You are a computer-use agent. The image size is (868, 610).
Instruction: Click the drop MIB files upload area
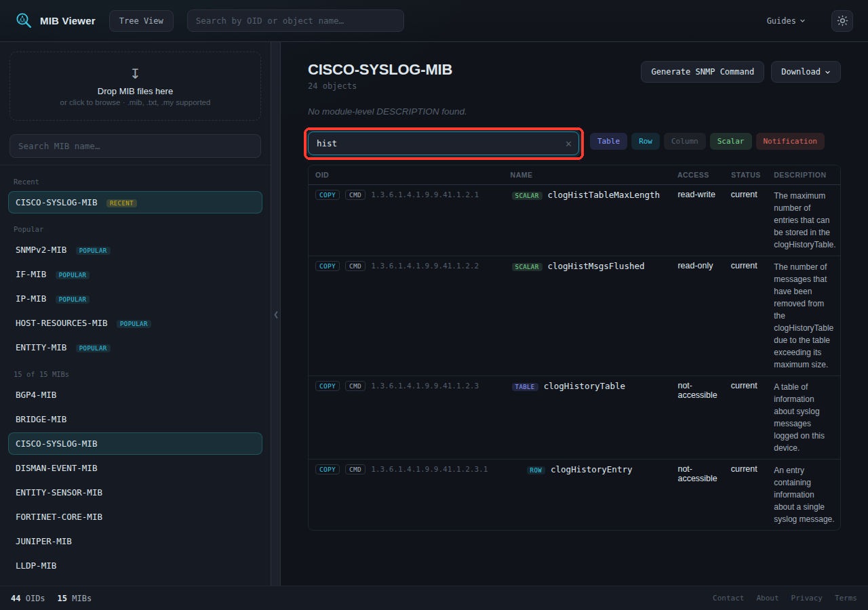(x=135, y=86)
